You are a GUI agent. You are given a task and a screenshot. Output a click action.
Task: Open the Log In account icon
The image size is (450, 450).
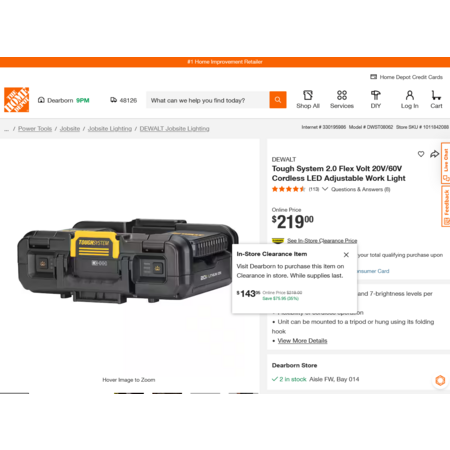tap(410, 100)
